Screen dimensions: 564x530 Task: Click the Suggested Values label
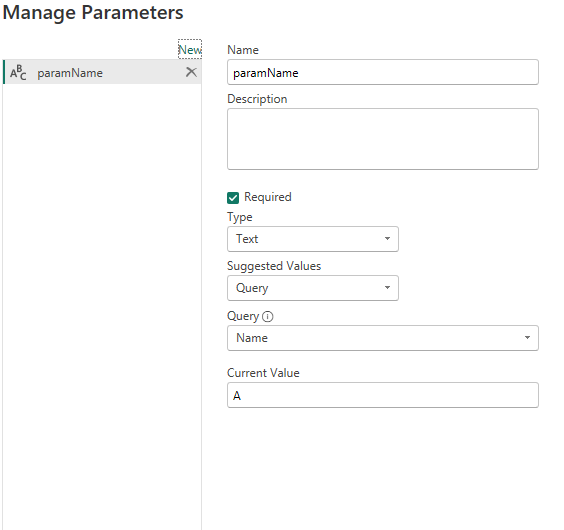pyautogui.click(x=274, y=266)
